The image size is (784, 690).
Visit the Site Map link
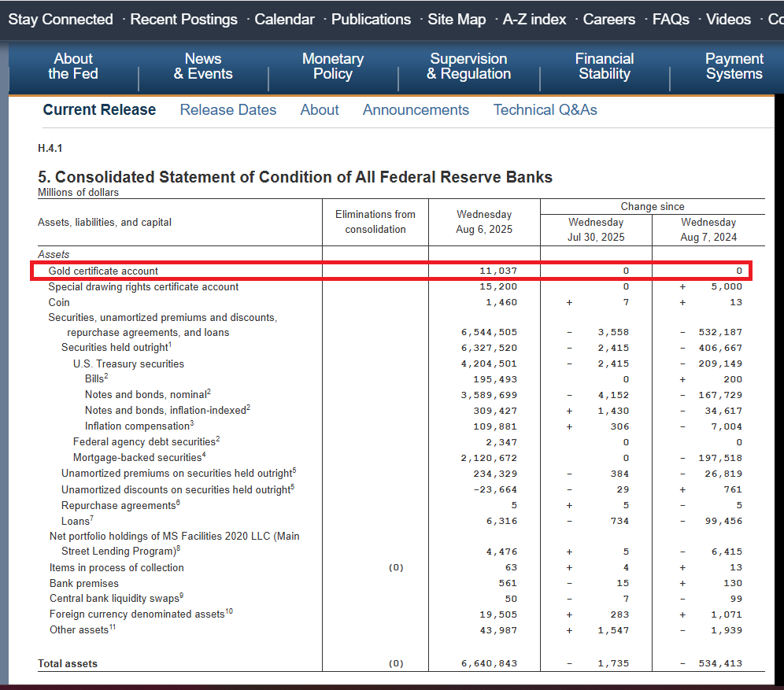pyautogui.click(x=457, y=20)
